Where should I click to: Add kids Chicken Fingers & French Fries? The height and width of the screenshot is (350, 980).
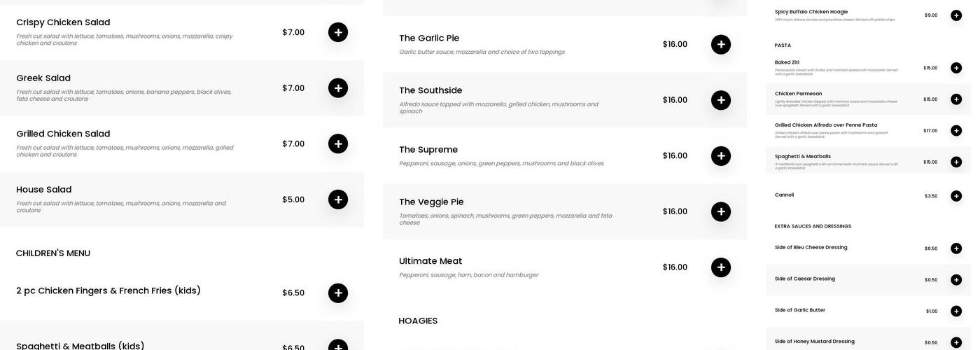click(x=338, y=293)
